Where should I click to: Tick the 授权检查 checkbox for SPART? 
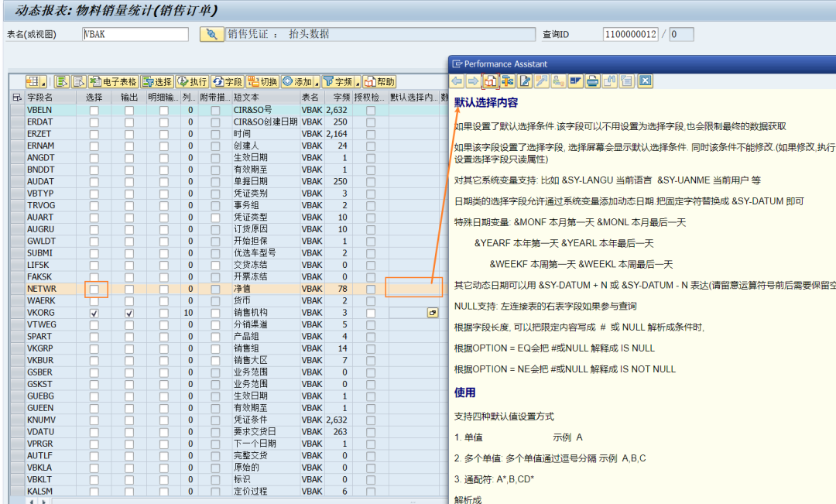371,337
